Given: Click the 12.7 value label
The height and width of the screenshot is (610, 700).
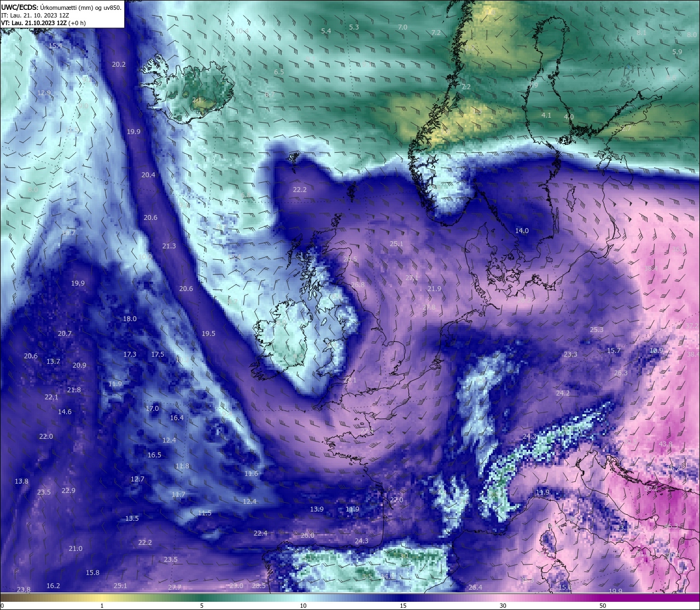Looking at the screenshot, I should coord(137,479).
